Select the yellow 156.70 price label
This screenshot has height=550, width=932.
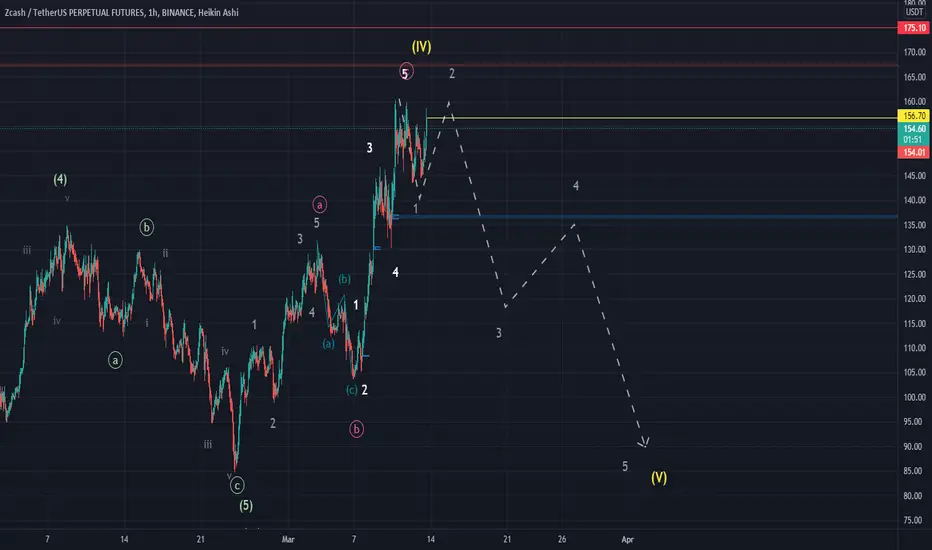click(914, 116)
